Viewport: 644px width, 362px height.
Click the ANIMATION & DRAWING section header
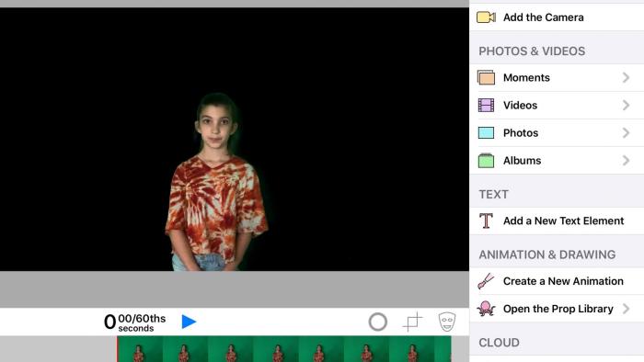click(547, 255)
